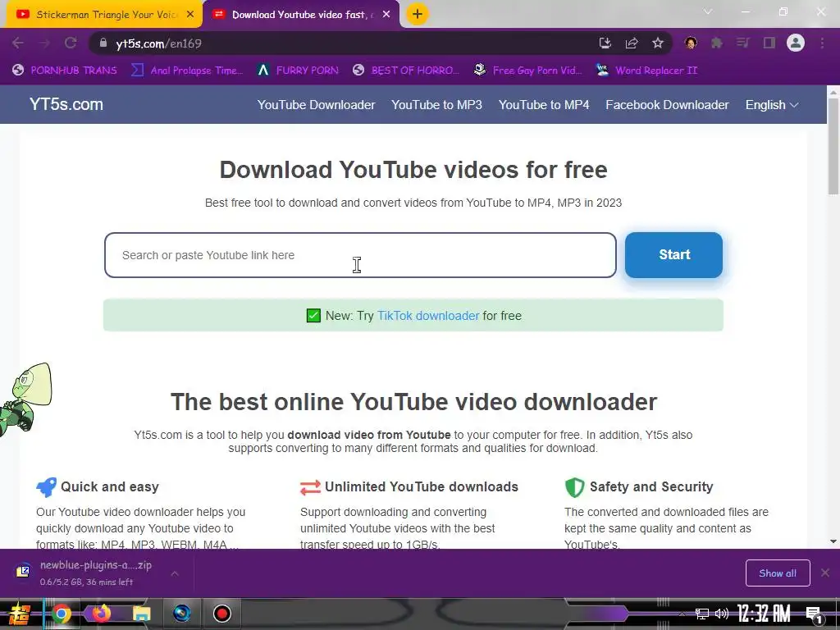Click the rocket icon beside Quick and easy
The width and height of the screenshot is (840, 630).
(46, 487)
